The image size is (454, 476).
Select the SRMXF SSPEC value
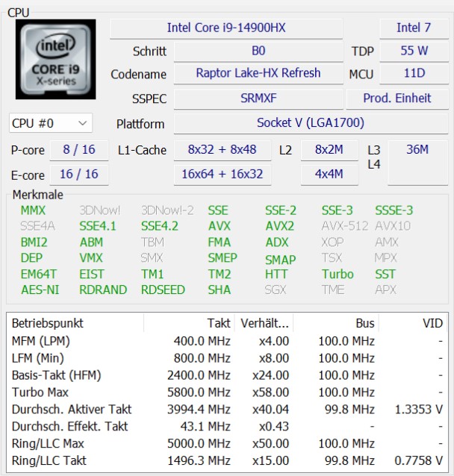[x=258, y=98]
